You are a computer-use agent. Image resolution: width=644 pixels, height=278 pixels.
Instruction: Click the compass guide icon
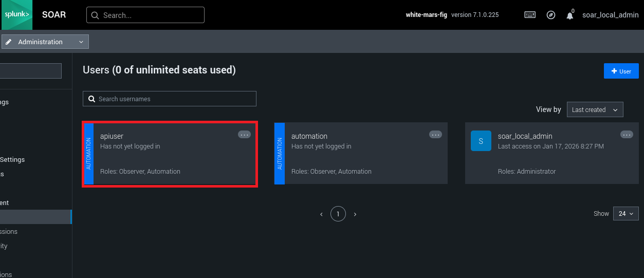pyautogui.click(x=551, y=15)
